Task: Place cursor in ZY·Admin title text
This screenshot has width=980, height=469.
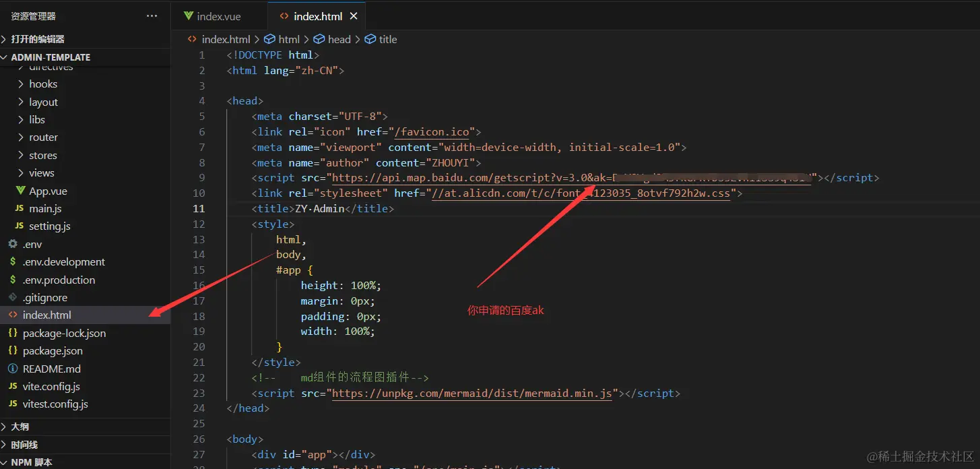Action: point(320,209)
